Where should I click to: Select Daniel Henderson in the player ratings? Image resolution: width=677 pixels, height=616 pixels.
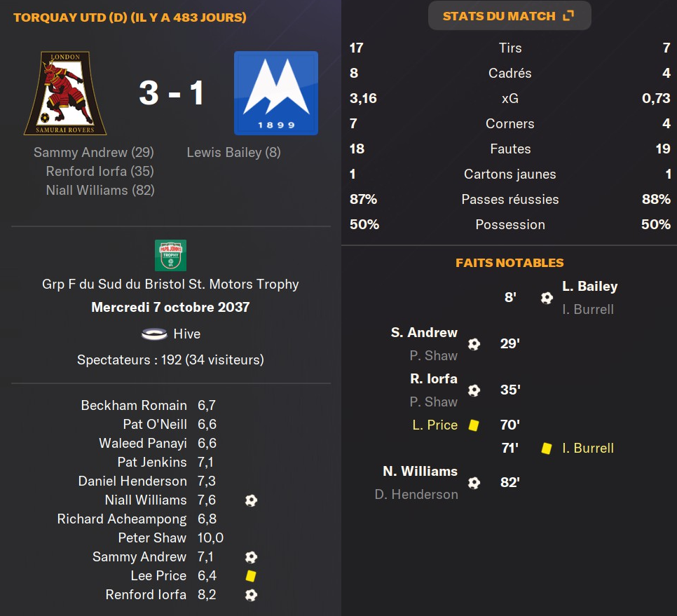pos(132,481)
